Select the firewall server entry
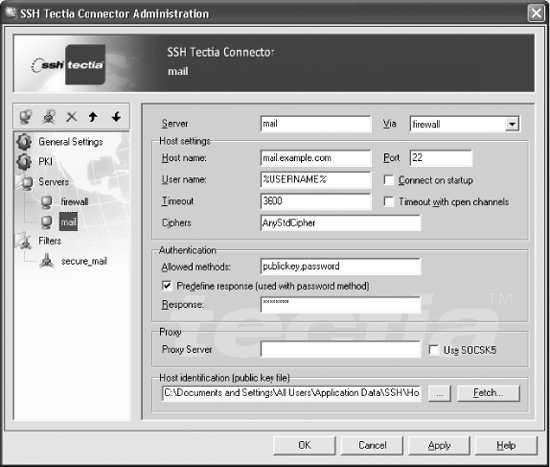 (x=74, y=202)
